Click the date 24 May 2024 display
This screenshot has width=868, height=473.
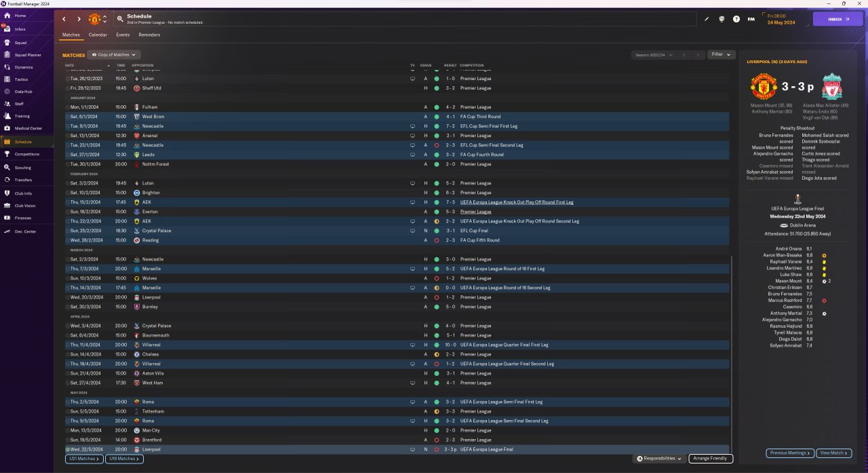point(781,22)
